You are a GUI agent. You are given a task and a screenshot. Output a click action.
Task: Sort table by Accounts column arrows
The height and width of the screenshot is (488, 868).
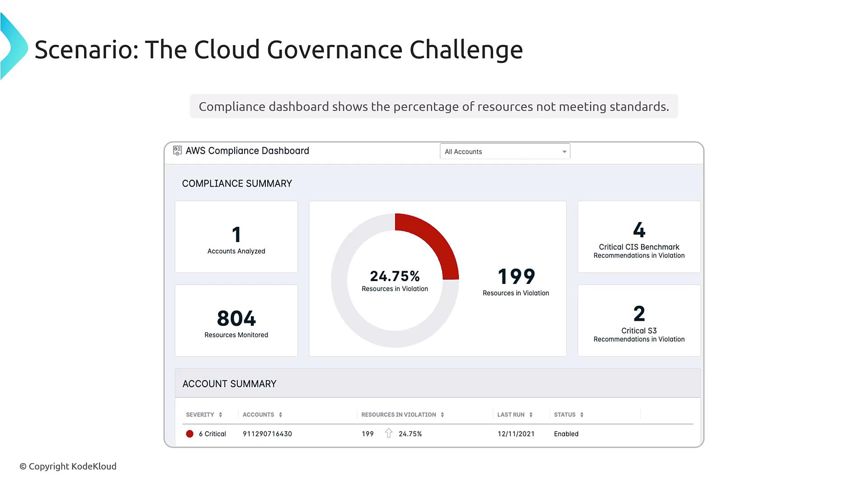pyautogui.click(x=281, y=415)
